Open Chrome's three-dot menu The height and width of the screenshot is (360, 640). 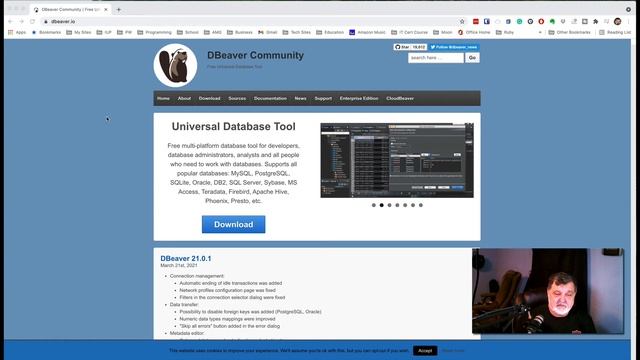(x=629, y=21)
